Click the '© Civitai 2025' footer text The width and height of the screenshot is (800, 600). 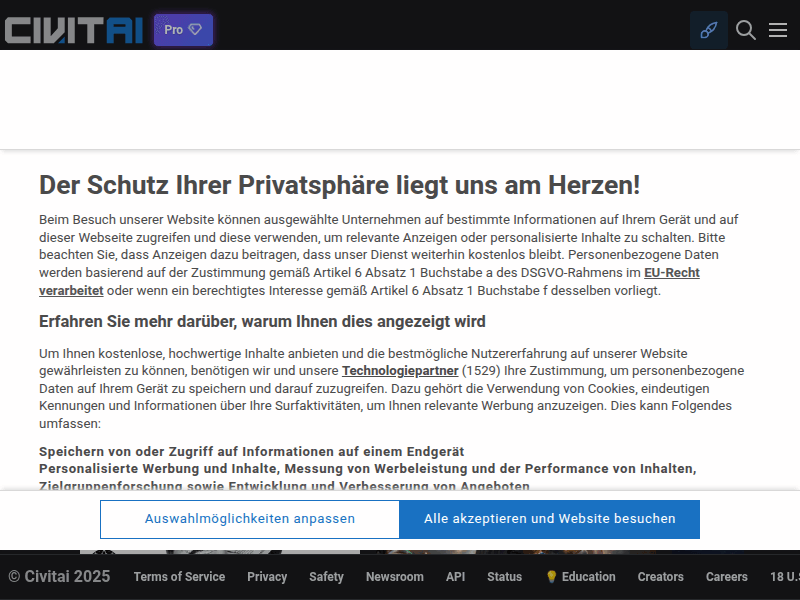coord(60,576)
